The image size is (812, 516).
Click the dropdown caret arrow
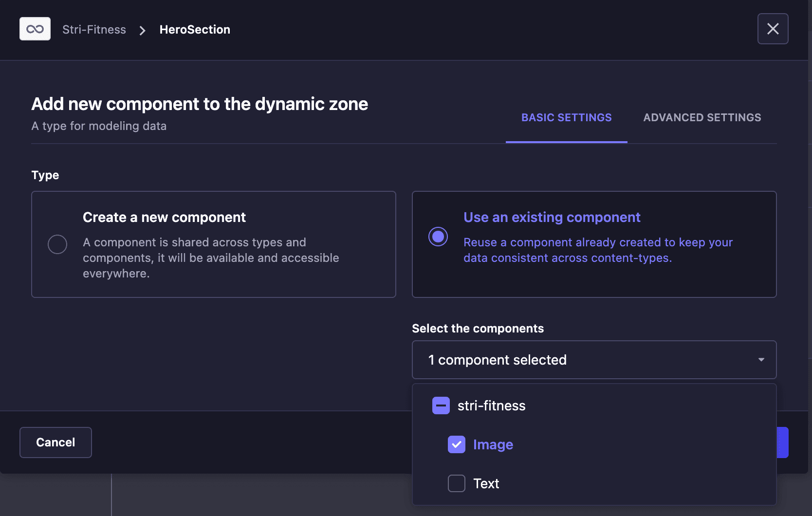click(761, 360)
